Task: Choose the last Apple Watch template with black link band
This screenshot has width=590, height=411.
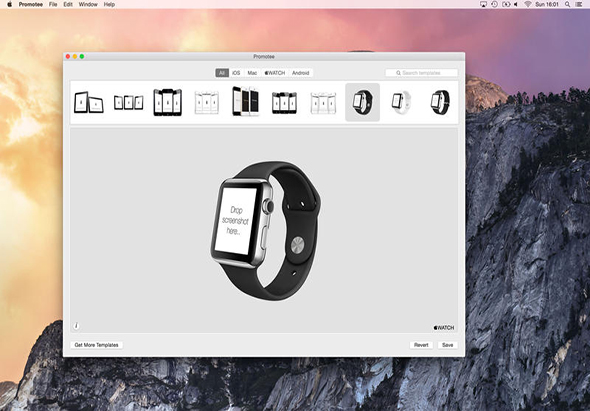Action: click(x=440, y=102)
